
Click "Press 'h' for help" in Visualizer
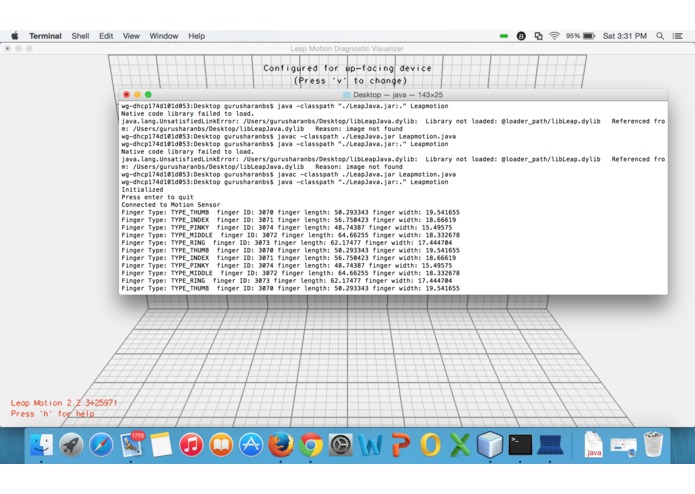click(52, 414)
